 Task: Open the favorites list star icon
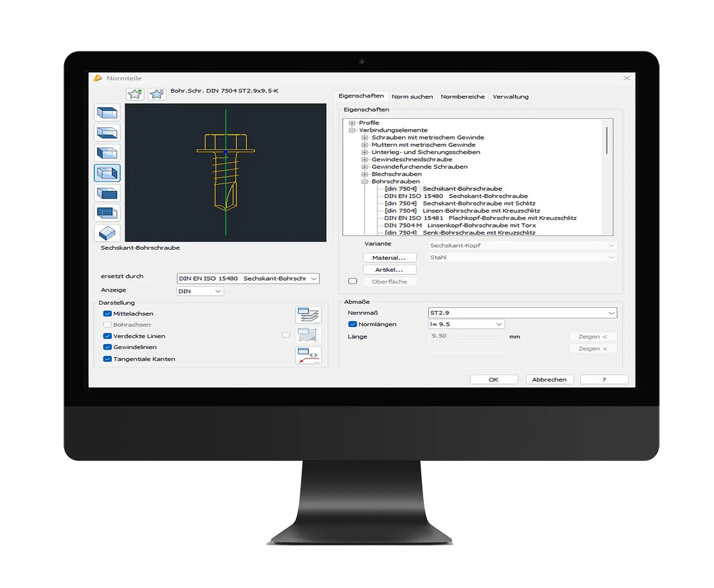pyautogui.click(x=156, y=94)
